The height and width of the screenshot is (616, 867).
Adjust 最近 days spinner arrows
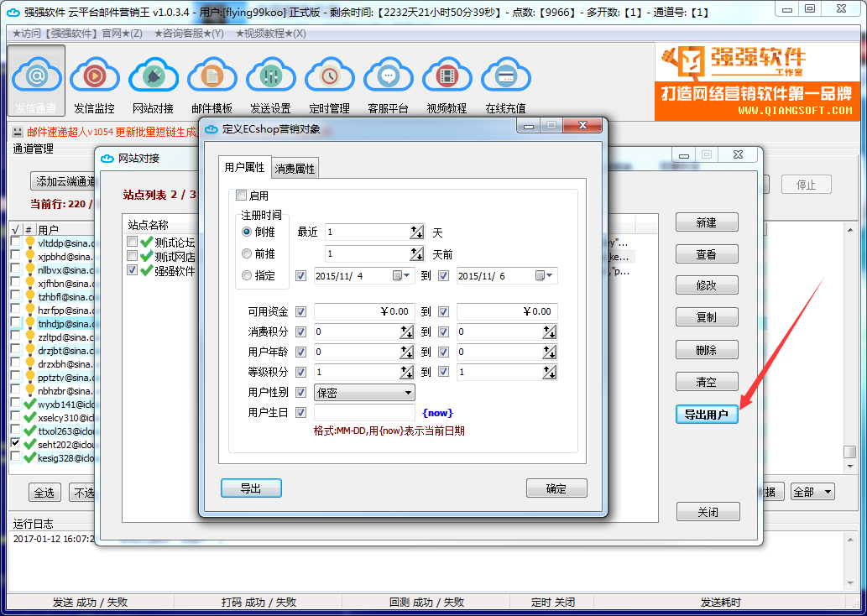click(417, 232)
